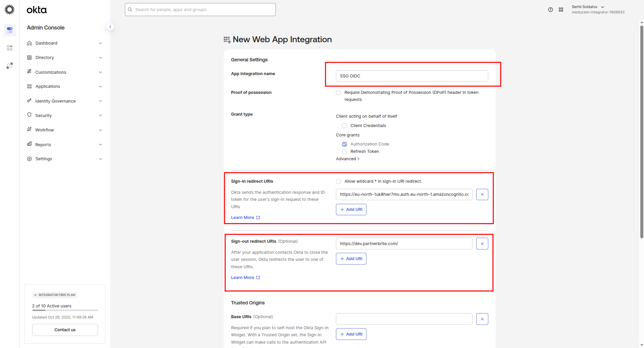Expand the Directory menu chevron
644x348 pixels.
(100, 58)
